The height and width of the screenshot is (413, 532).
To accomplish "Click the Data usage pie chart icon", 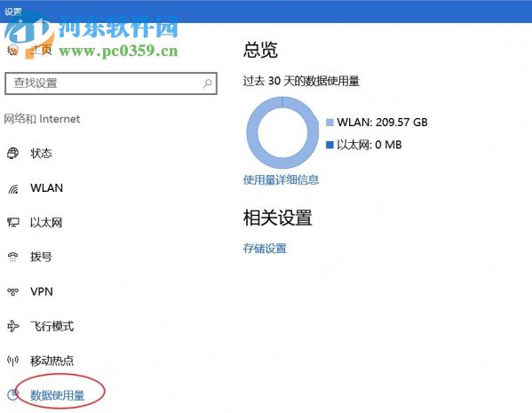I will [13, 394].
